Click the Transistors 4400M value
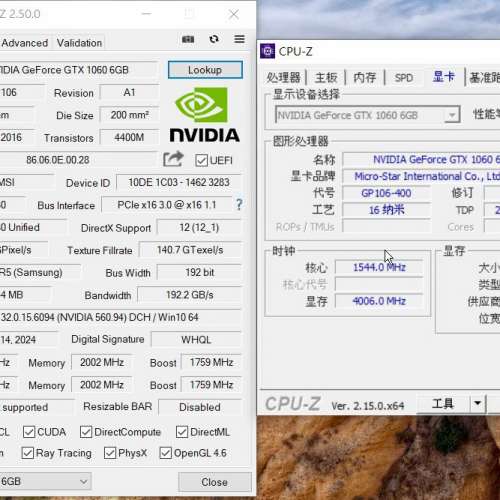Viewport: 500px width, 500px height. point(130,137)
